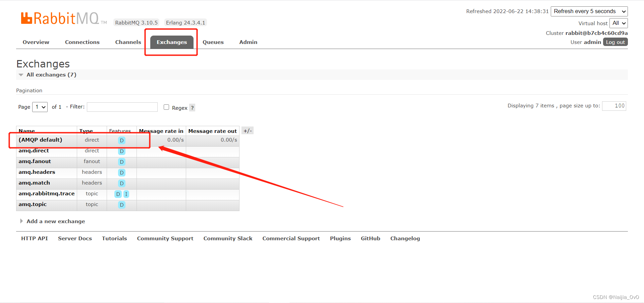
Task: Click the Log out button
Action: point(615,42)
